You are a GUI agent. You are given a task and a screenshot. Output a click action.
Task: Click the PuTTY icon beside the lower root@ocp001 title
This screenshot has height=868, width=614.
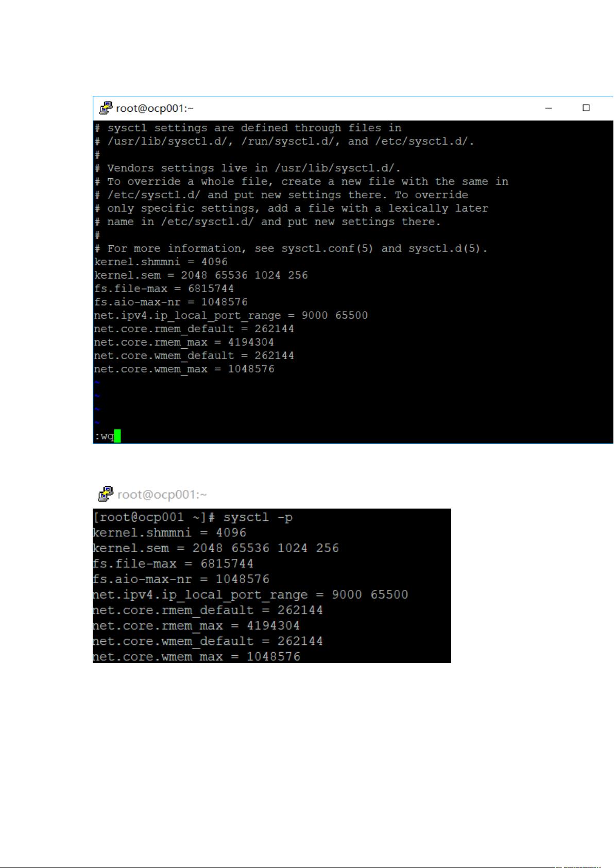pos(106,494)
